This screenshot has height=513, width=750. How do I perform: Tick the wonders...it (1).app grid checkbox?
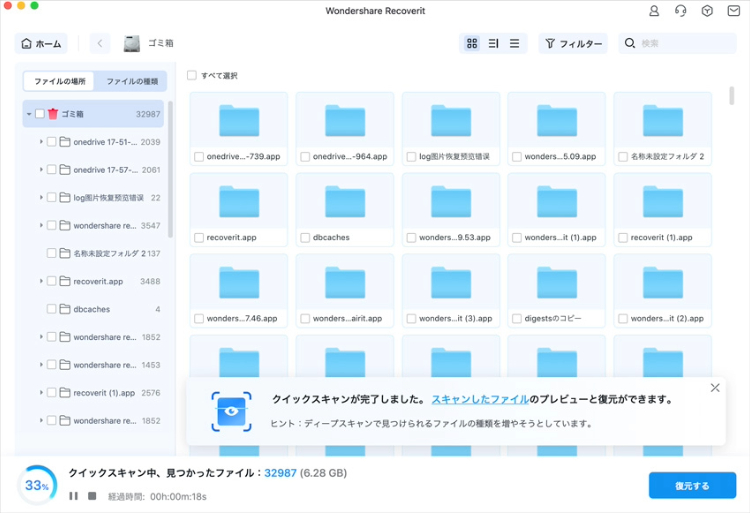(x=517, y=238)
